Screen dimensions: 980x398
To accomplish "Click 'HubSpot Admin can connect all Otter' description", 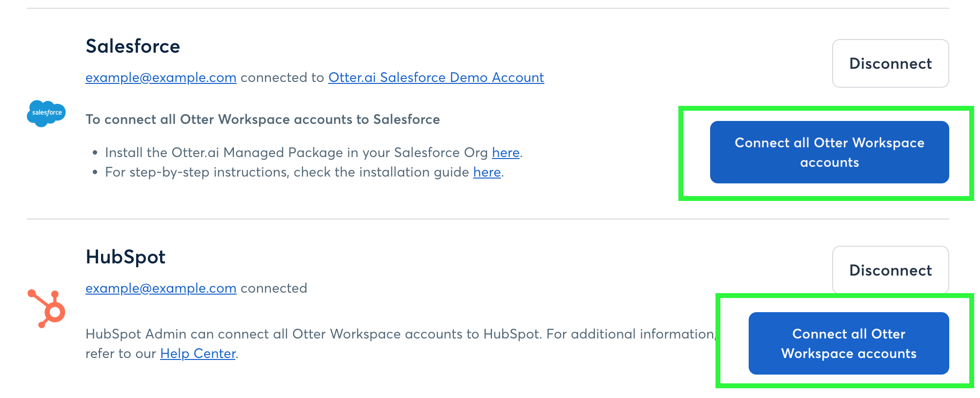I will (400, 344).
